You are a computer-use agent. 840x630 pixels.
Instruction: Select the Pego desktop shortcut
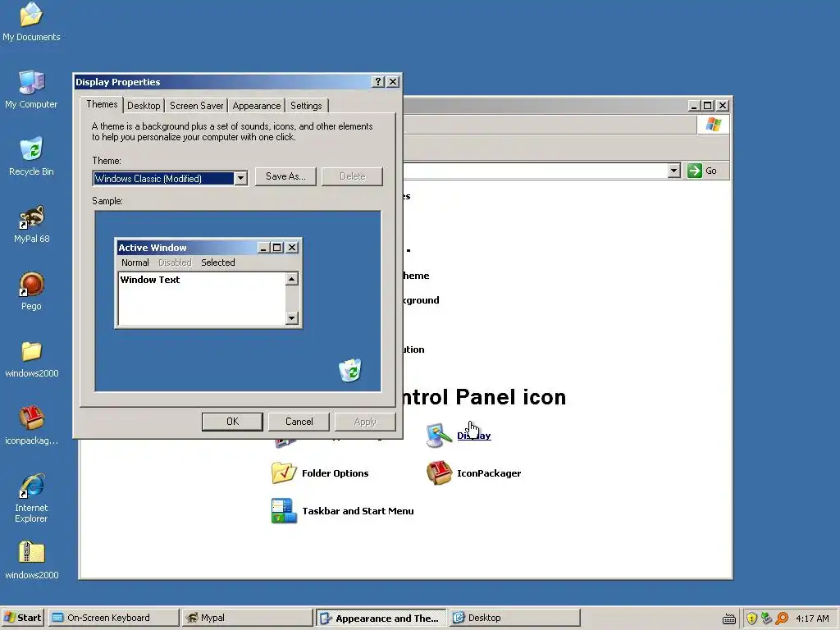tap(31, 284)
